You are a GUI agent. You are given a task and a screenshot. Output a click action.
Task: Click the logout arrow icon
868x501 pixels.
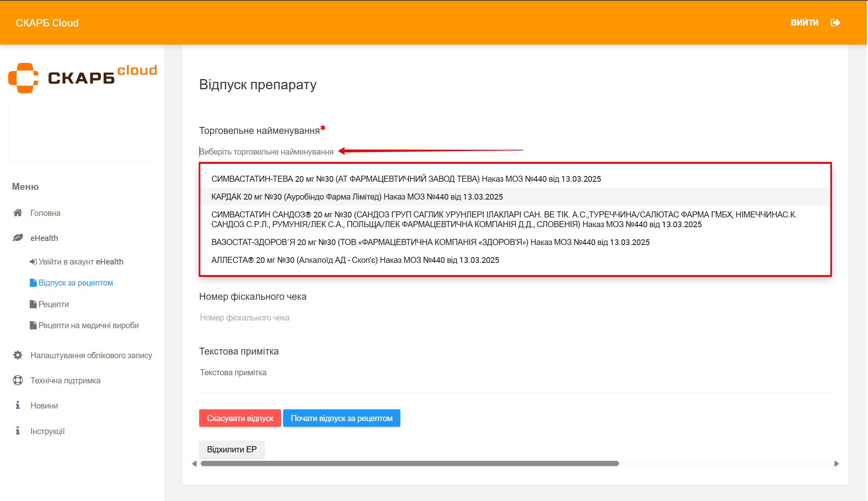835,23
